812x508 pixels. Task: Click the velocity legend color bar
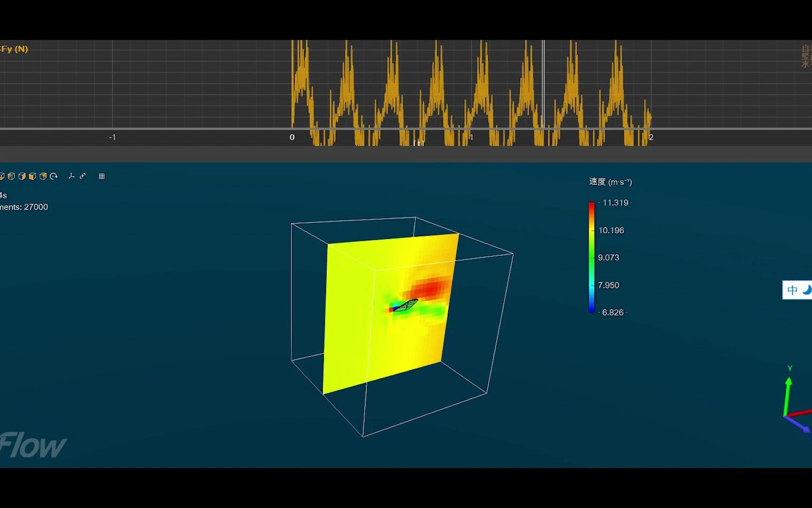[592, 257]
